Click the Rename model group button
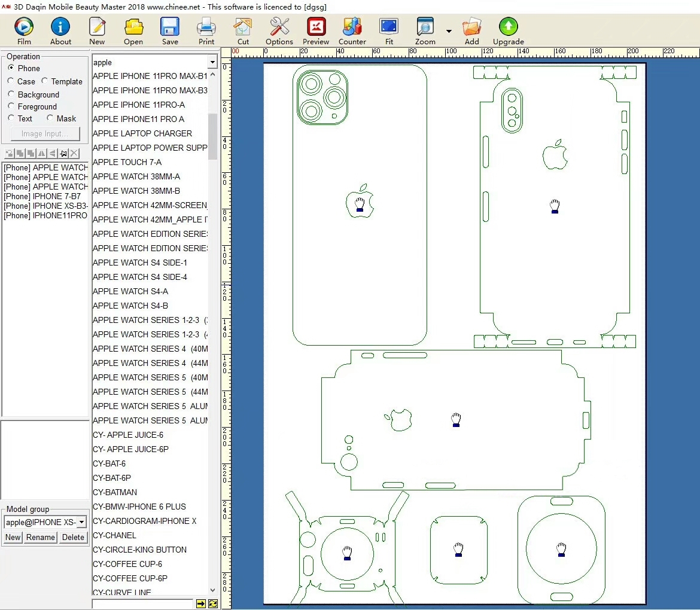This screenshot has height=610, width=700. click(x=41, y=537)
